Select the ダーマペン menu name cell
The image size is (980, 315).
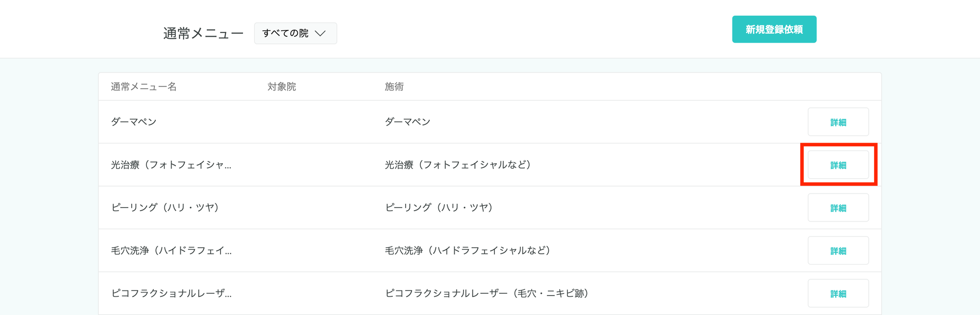click(134, 122)
